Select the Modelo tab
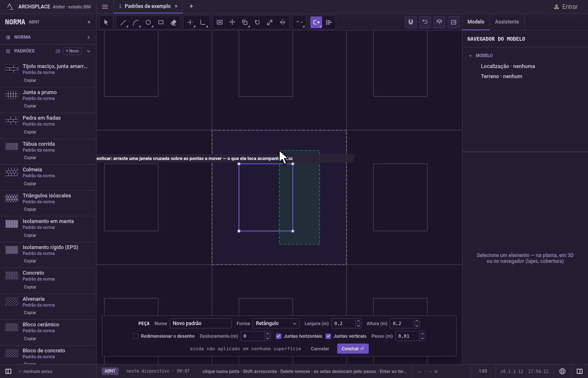 [x=476, y=22]
